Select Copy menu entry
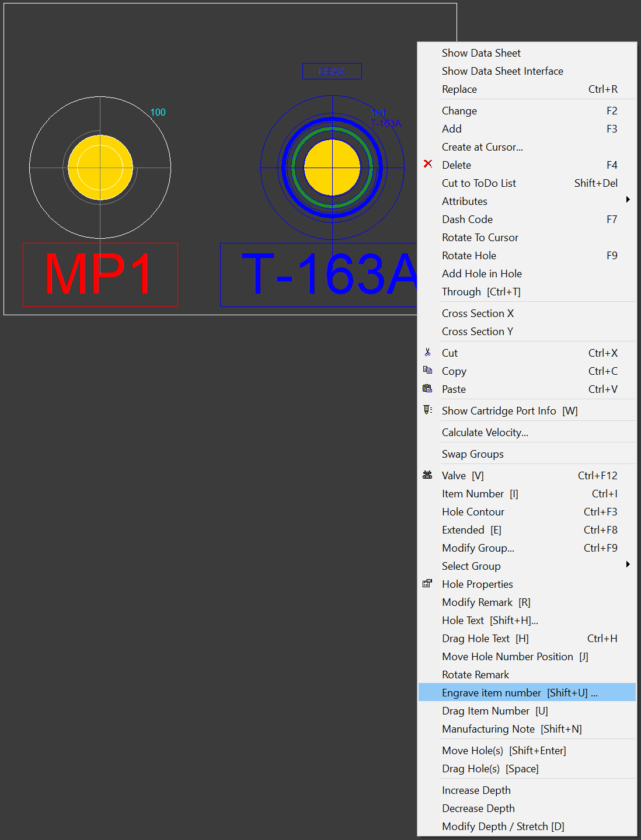This screenshot has height=840, width=641. tap(527, 371)
